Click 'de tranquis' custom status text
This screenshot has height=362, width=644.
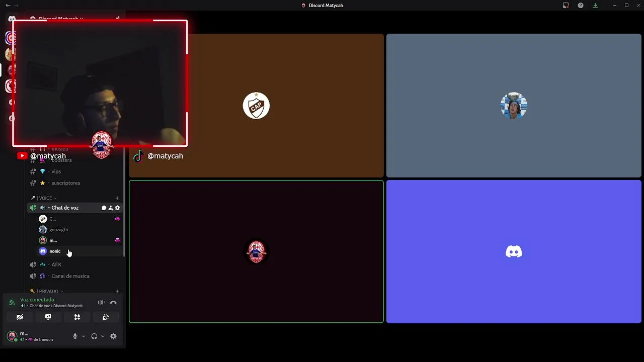[43, 339]
